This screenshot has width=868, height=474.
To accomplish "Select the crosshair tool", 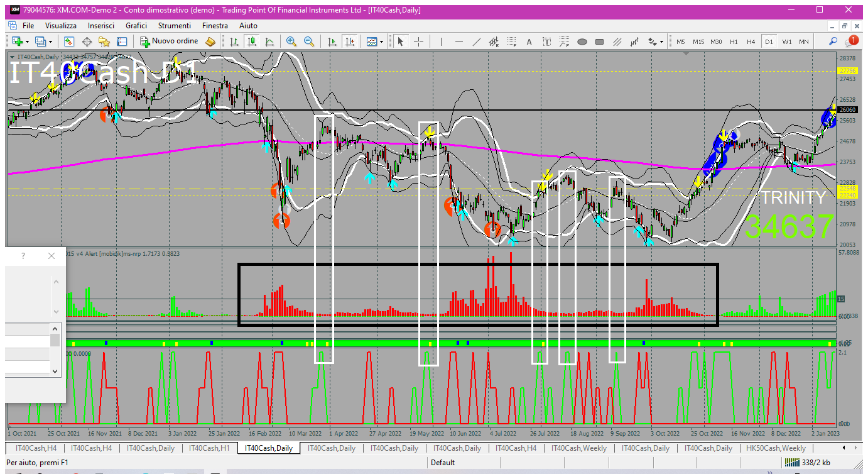I will [x=418, y=41].
